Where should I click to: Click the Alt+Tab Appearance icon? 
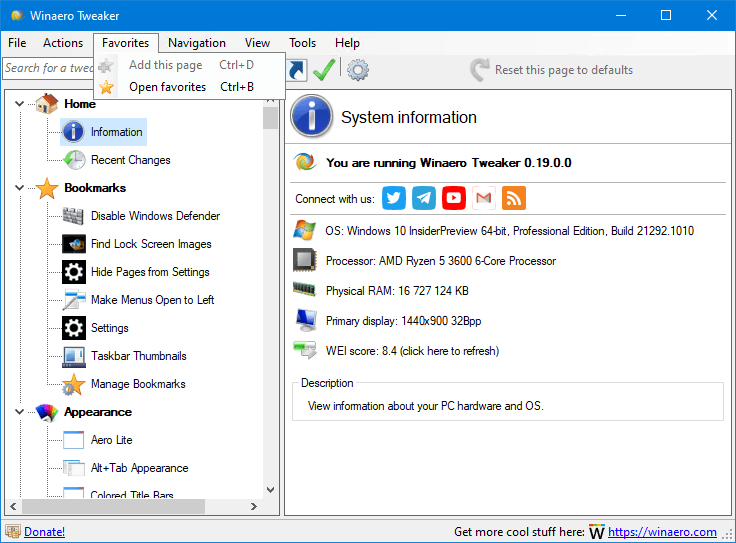(74, 468)
